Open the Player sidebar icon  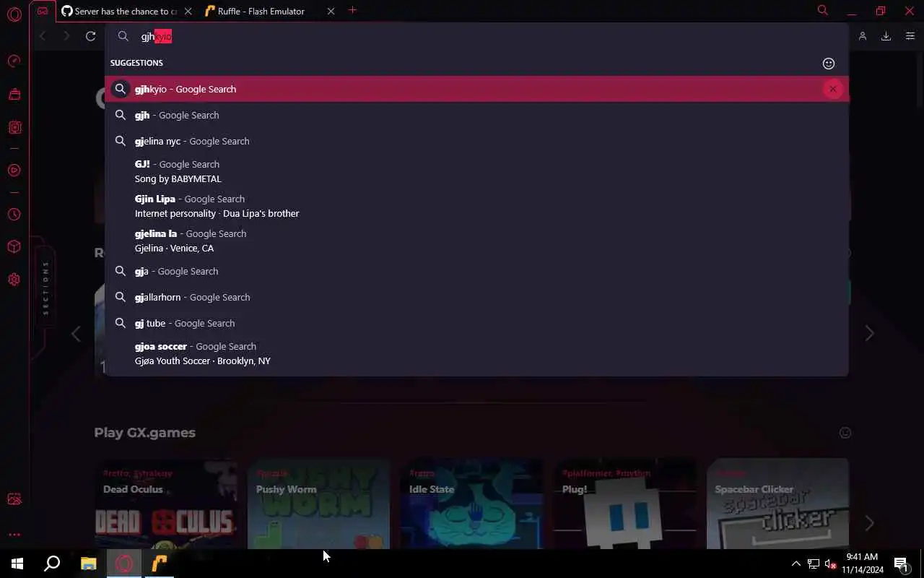click(14, 171)
